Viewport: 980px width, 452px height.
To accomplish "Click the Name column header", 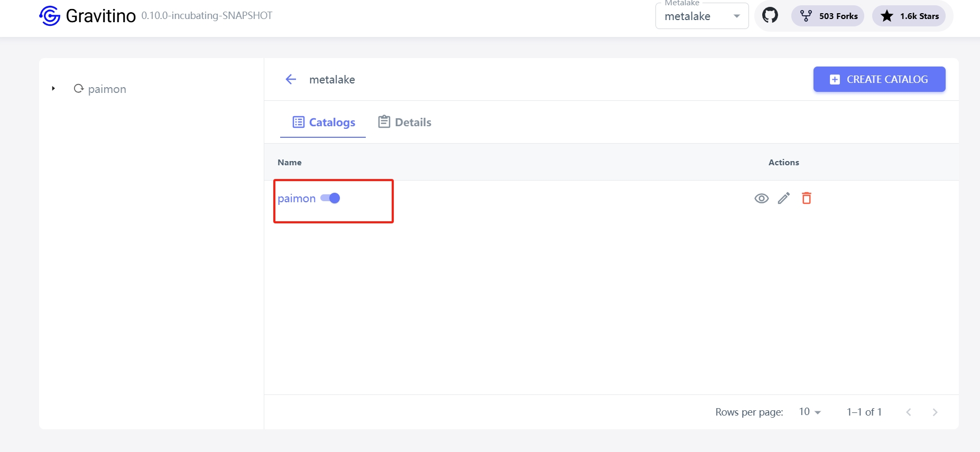I will coord(290,162).
